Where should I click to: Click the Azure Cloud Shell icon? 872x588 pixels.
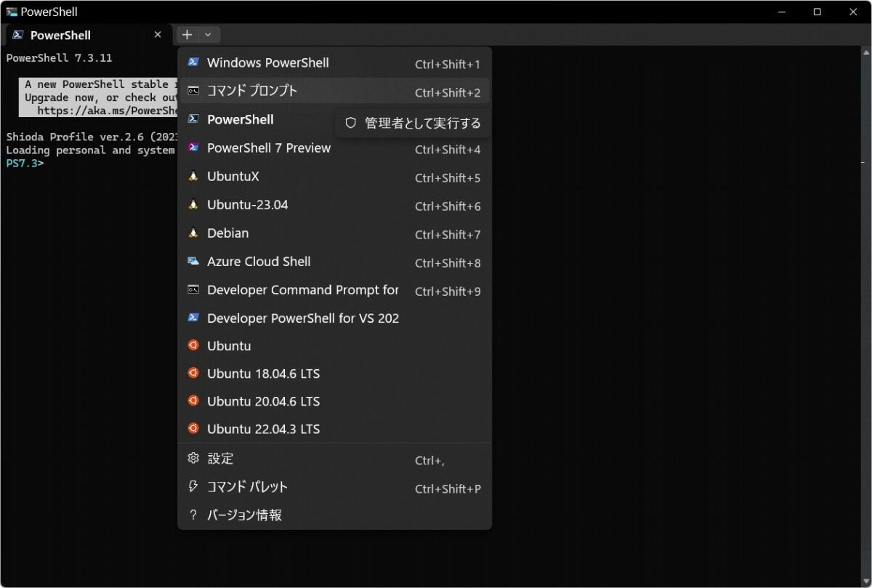(193, 261)
